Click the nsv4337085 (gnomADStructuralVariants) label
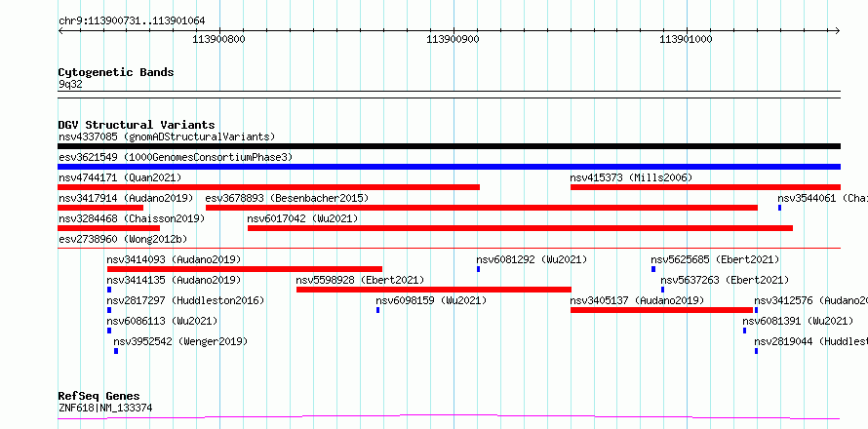The image size is (868, 429). point(167,136)
